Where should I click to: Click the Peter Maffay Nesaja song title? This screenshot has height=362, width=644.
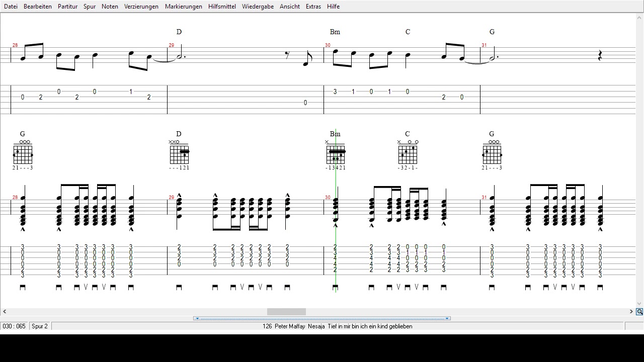[337, 326]
